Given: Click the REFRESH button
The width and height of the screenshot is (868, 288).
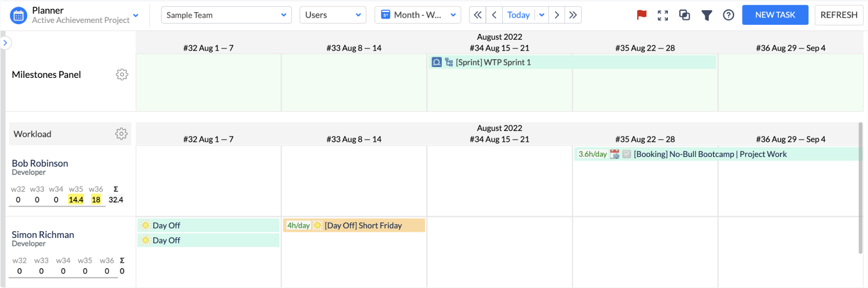Looking at the screenshot, I should click(838, 15).
